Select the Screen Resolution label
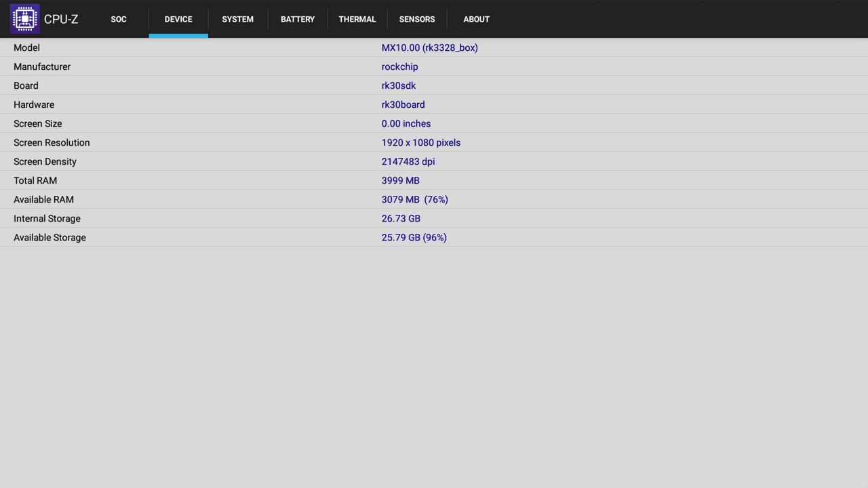868x488 pixels. click(x=52, y=142)
